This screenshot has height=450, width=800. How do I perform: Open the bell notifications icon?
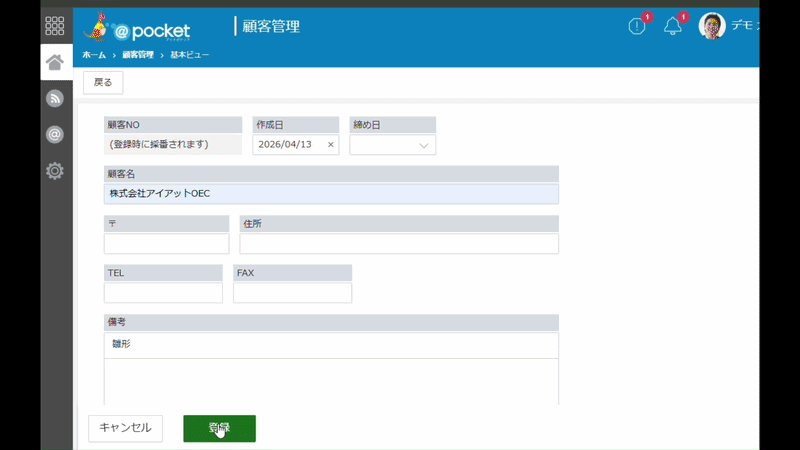[672, 26]
